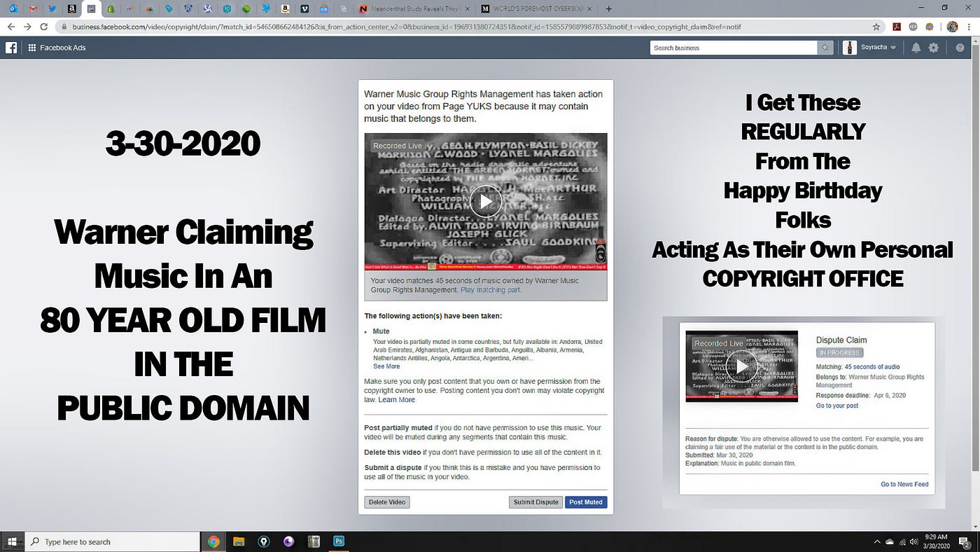Open Photoshop from the taskbar
The height and width of the screenshot is (552, 980).
[x=339, y=541]
